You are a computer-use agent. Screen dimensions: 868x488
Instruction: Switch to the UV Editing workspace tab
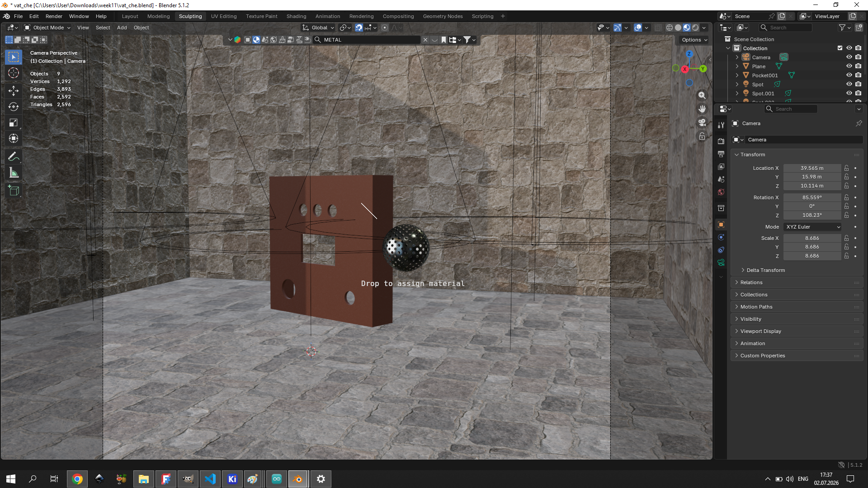point(224,16)
